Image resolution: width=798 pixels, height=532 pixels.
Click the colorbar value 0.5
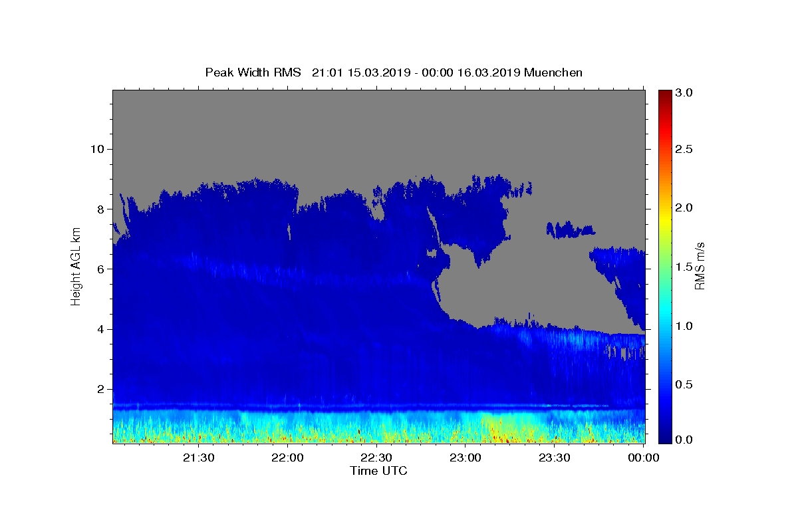coord(685,385)
